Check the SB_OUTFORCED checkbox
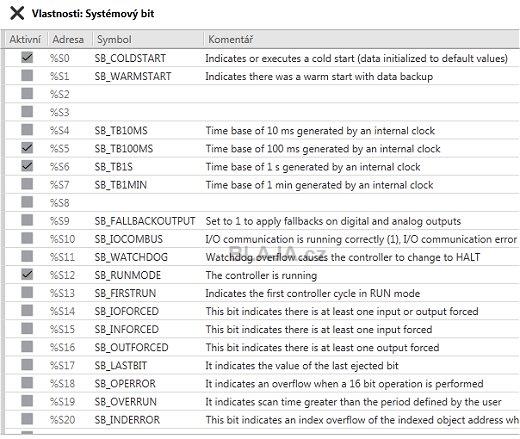This screenshot has height=439, width=520. point(27,346)
